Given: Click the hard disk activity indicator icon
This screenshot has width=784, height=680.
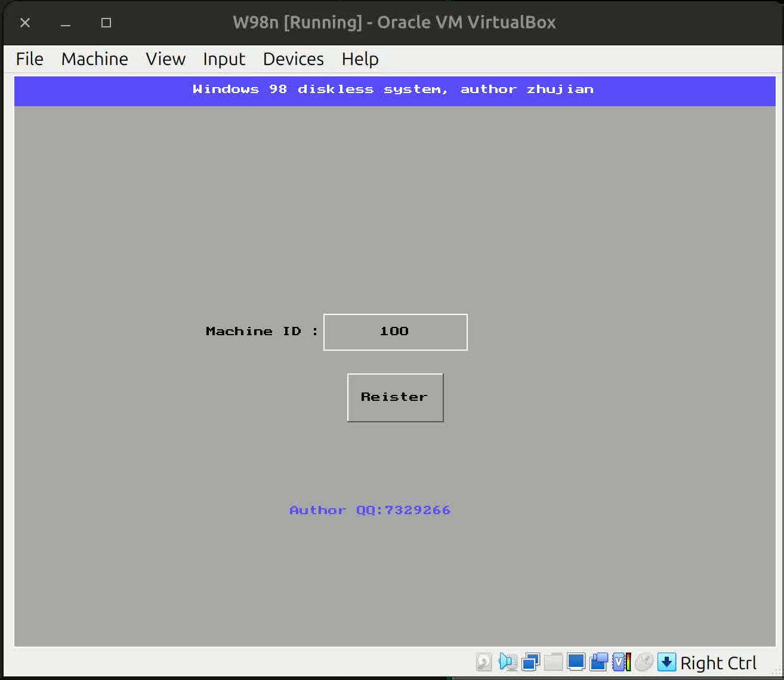Looking at the screenshot, I should click(484, 662).
